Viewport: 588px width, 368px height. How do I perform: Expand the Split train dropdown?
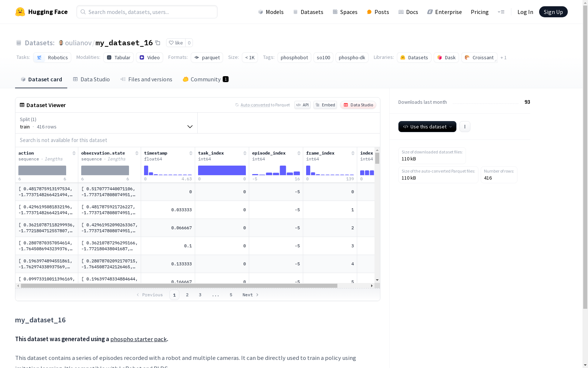[x=106, y=123]
